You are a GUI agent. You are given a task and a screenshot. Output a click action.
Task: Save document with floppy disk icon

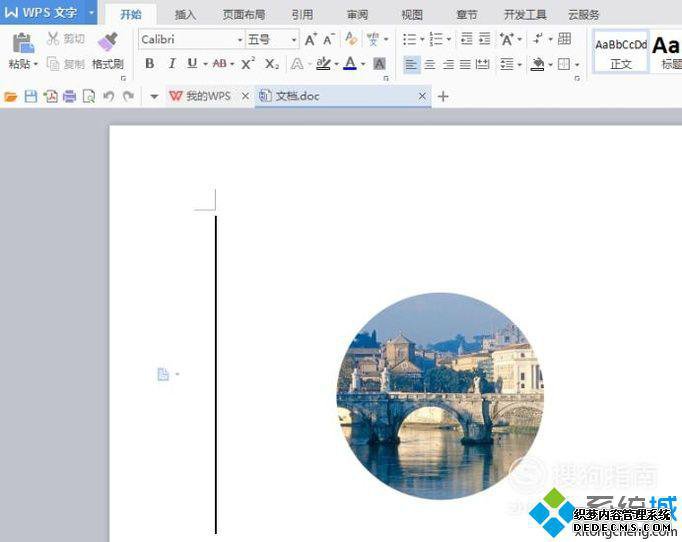pos(30,96)
